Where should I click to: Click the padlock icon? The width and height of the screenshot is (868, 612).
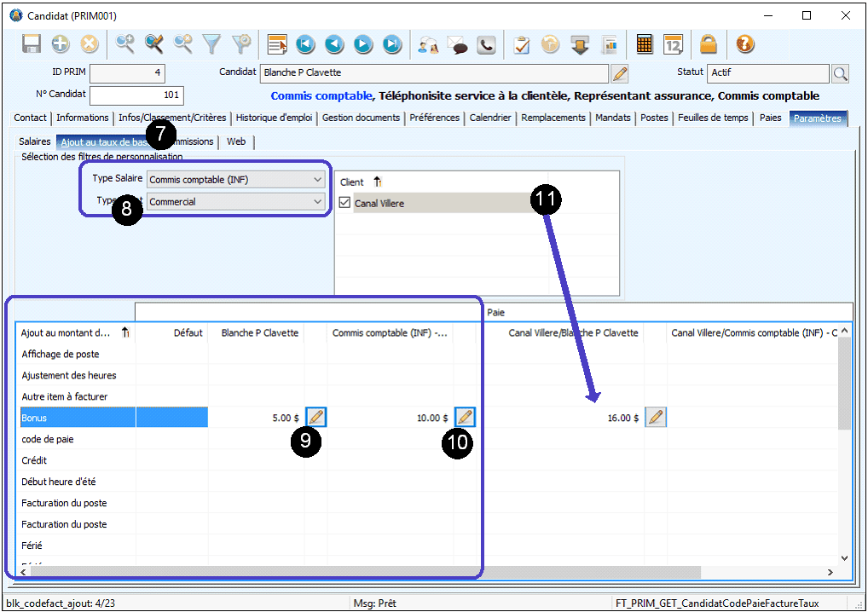tap(708, 44)
